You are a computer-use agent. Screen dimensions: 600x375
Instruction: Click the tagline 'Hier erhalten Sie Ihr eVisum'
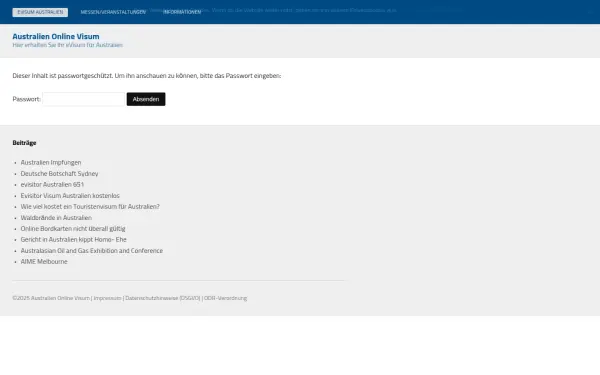(x=68, y=45)
